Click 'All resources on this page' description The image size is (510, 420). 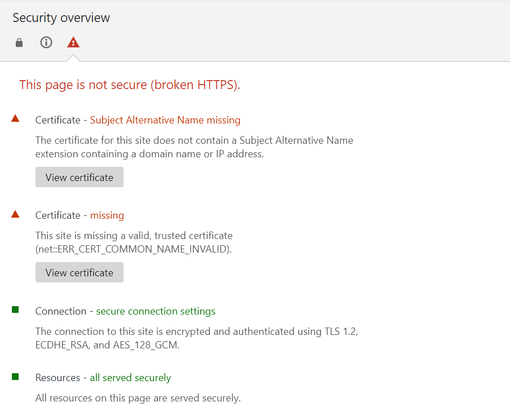[x=138, y=398]
